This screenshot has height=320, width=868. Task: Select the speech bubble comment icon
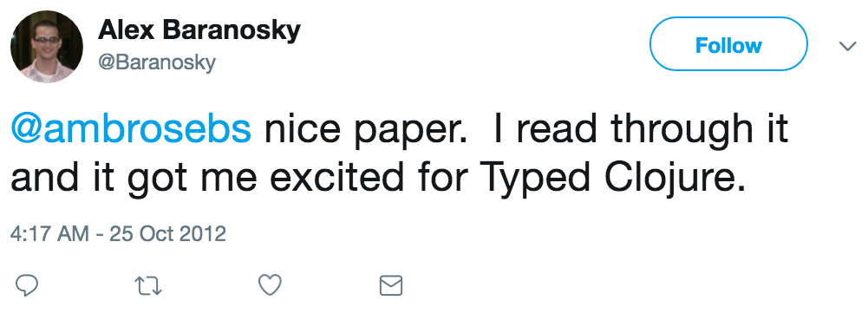pyautogui.click(x=26, y=285)
